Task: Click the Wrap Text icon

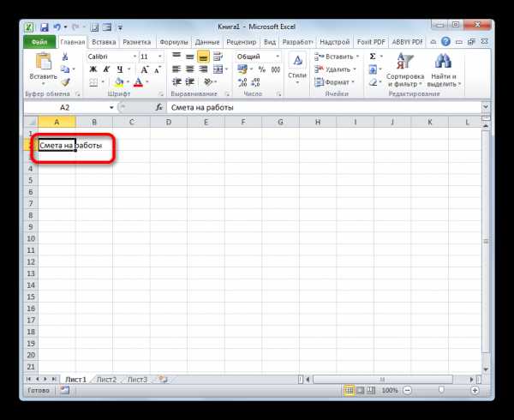Action: pyautogui.click(x=218, y=57)
